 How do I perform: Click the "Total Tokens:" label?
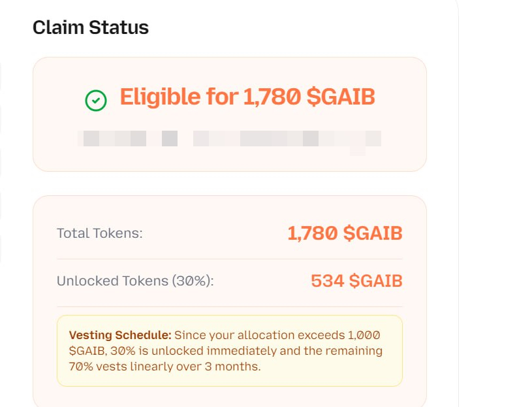(x=99, y=233)
